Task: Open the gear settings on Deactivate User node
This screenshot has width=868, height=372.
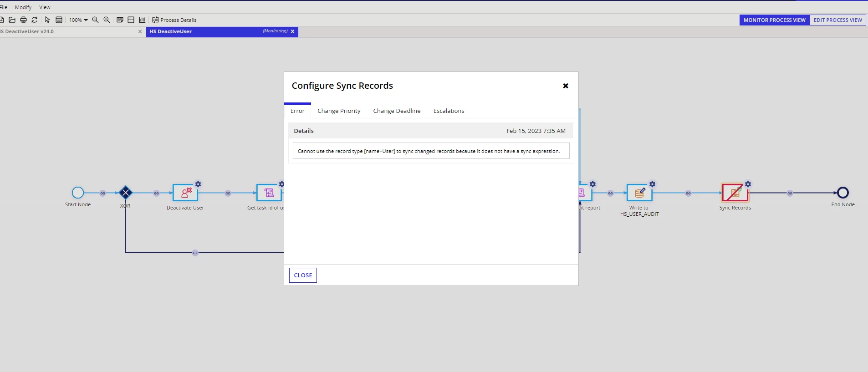Action: 198,184
